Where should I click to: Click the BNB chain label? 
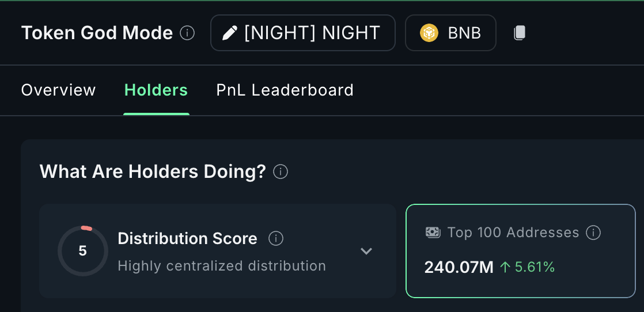[x=464, y=33]
